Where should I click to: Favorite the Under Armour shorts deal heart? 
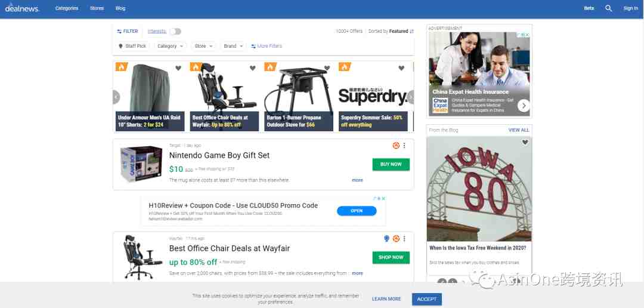[x=178, y=68]
